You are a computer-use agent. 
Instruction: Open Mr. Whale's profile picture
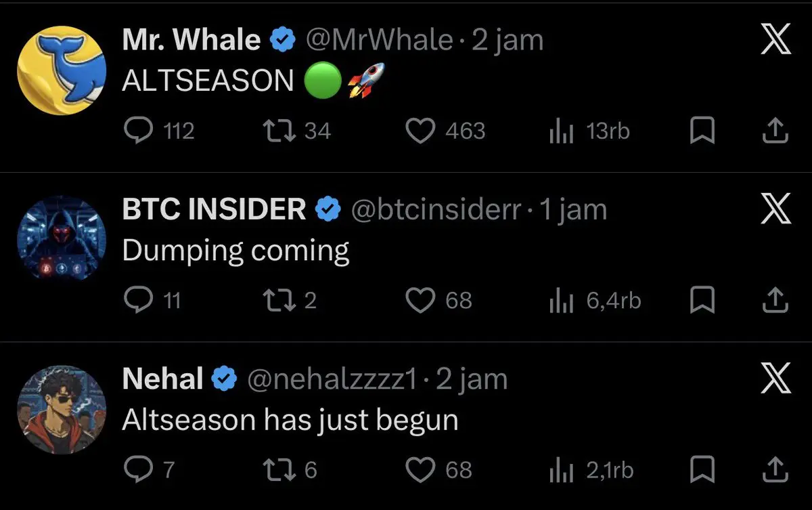point(61,70)
